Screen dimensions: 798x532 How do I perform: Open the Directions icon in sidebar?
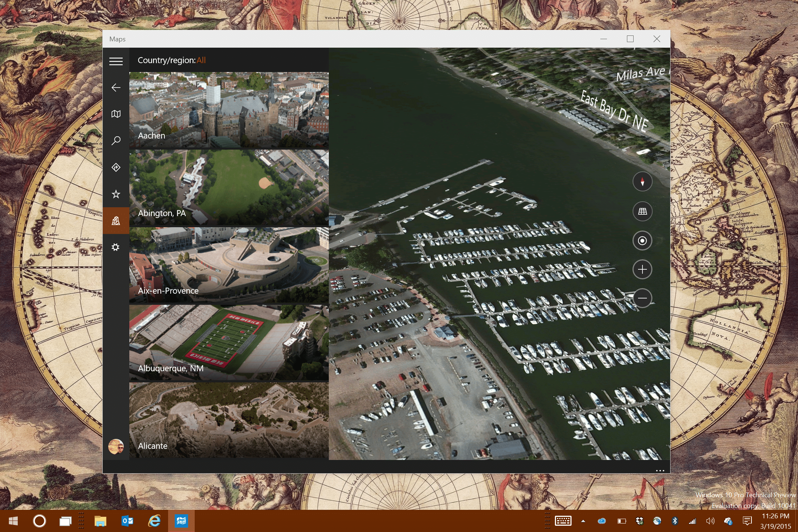click(116, 167)
